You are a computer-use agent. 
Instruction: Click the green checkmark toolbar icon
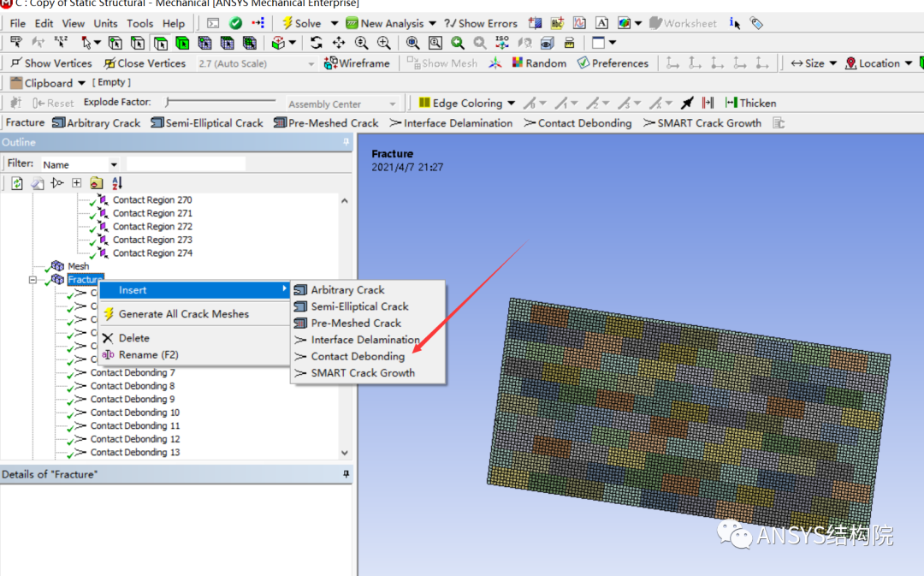click(x=236, y=23)
